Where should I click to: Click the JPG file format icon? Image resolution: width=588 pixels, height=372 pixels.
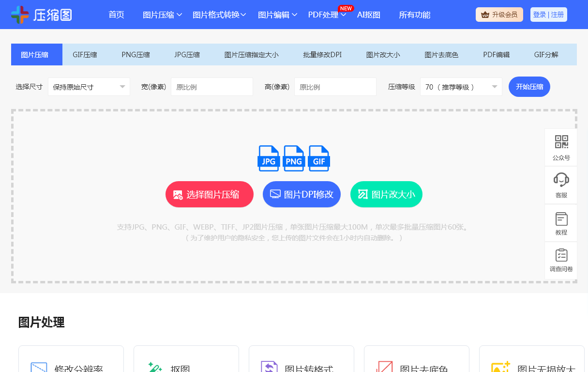[x=269, y=158]
